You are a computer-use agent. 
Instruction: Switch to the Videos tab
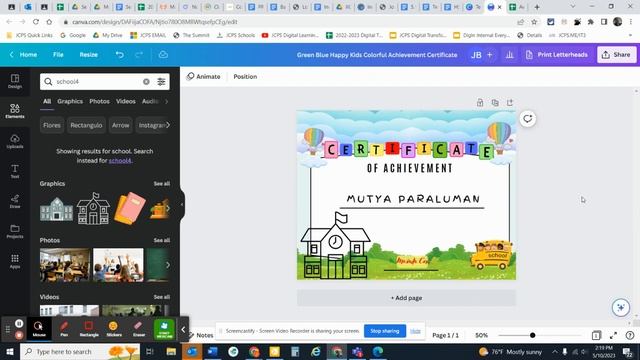point(125,101)
